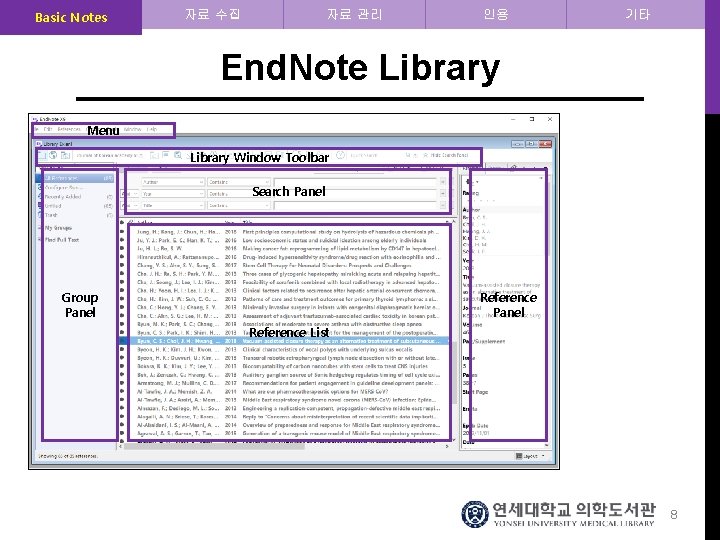Click the online search magnifier icon
This screenshot has height=540, width=720.
(x=178, y=156)
